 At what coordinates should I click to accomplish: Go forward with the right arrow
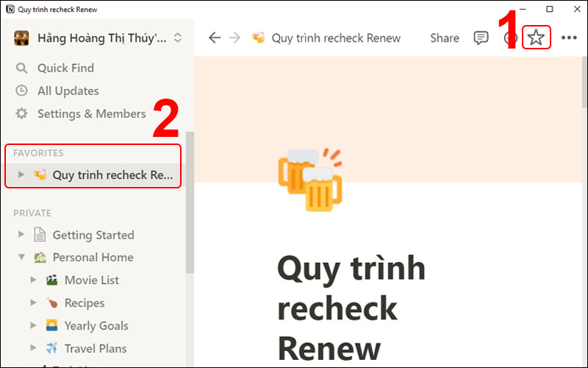point(234,38)
